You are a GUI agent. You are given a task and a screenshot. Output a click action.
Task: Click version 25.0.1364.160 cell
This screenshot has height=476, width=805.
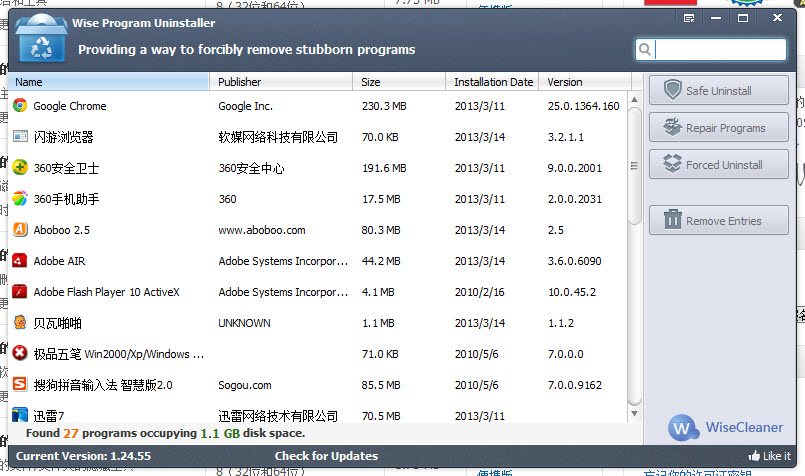584,106
